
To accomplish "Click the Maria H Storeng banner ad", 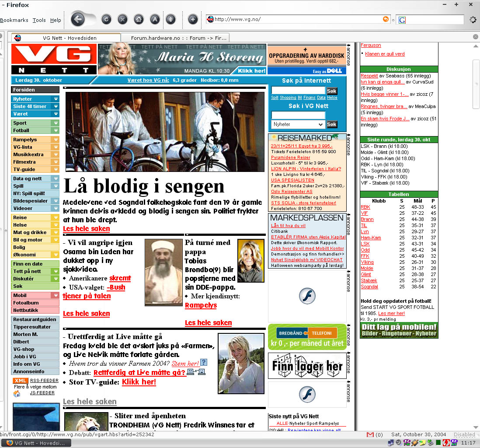I will (182, 59).
